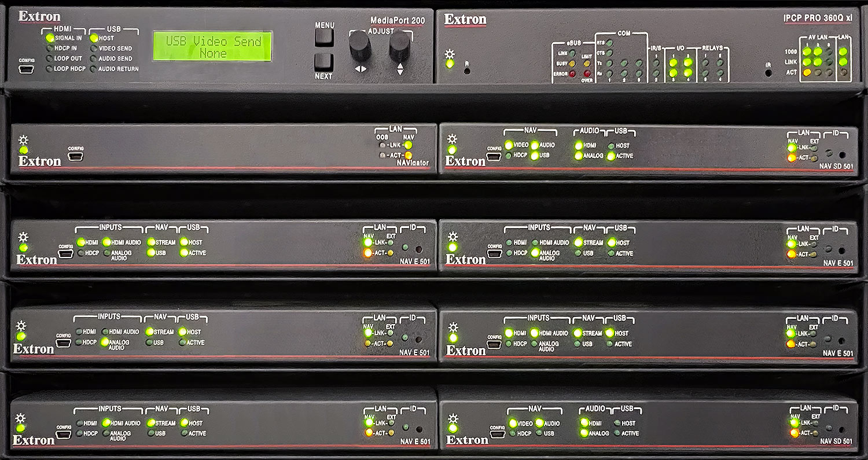Click the VIDEO SEND indicator LED
The width and height of the screenshot is (868, 460).
93,49
